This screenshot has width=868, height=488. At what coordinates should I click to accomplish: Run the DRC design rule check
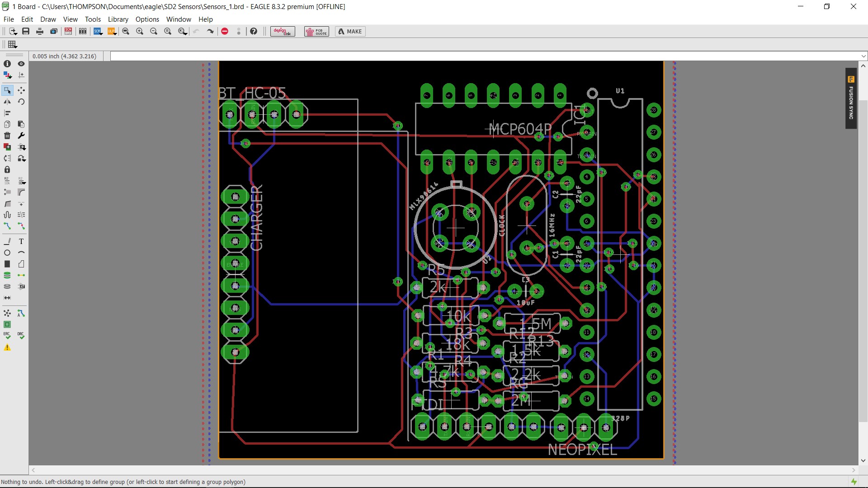coord(21,336)
